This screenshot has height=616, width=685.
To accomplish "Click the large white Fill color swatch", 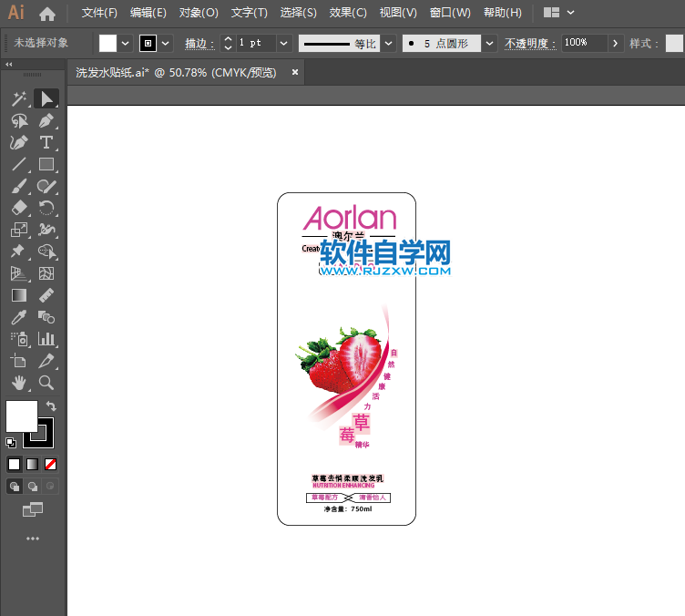I will point(22,416).
